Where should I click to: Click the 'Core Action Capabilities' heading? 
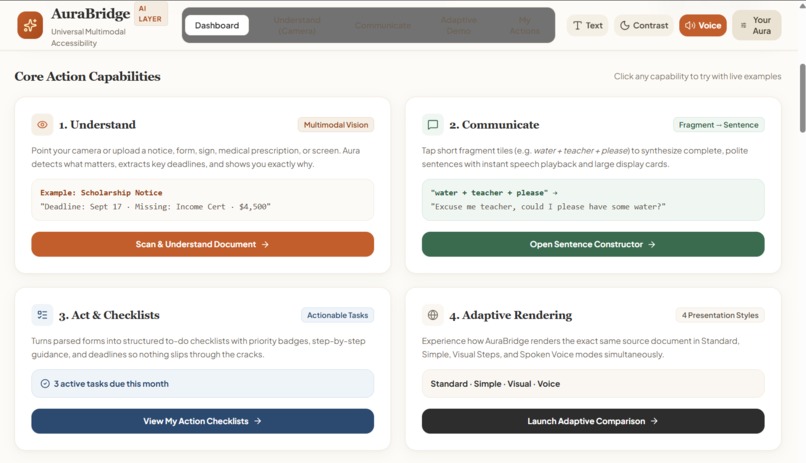pos(87,76)
